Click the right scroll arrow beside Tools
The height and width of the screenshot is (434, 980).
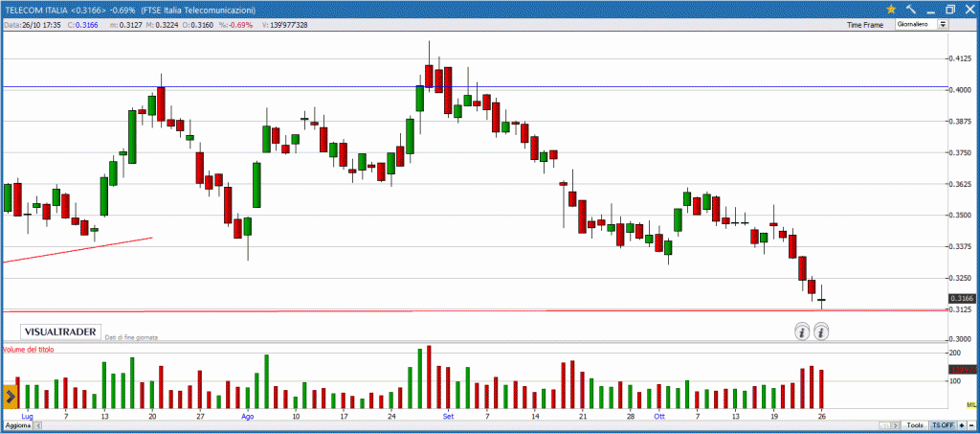(x=896, y=425)
